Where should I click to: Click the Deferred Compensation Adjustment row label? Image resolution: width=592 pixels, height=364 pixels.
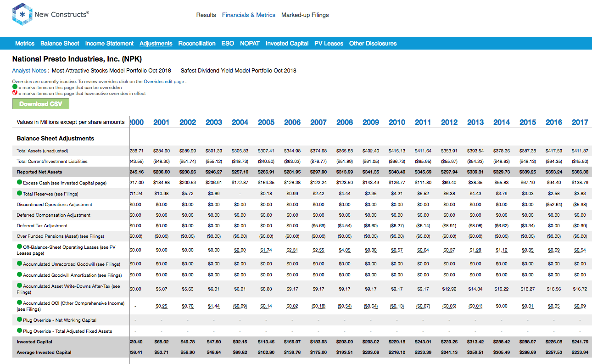(54, 215)
